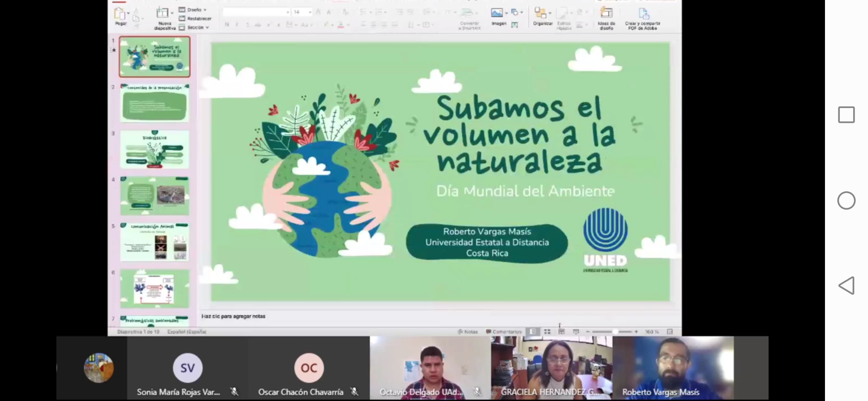Switch to slide sorter grid view

click(x=547, y=332)
